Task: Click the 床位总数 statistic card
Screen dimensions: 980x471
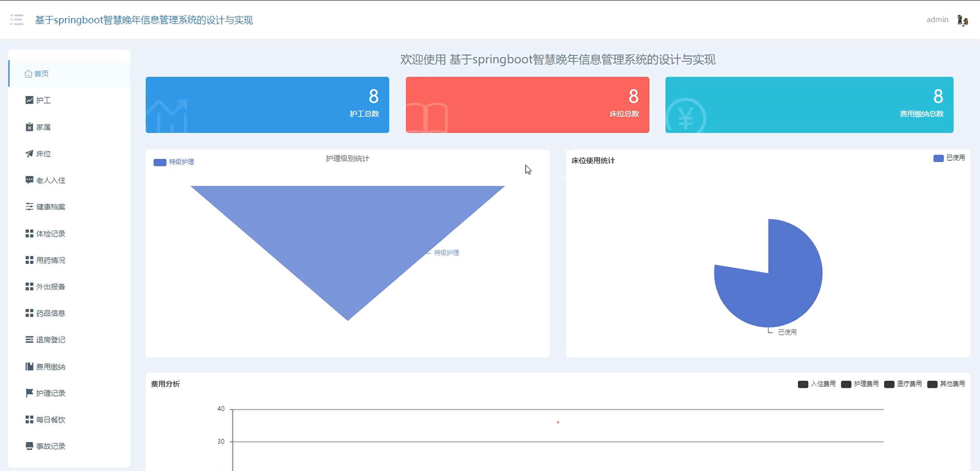Action: (527, 105)
